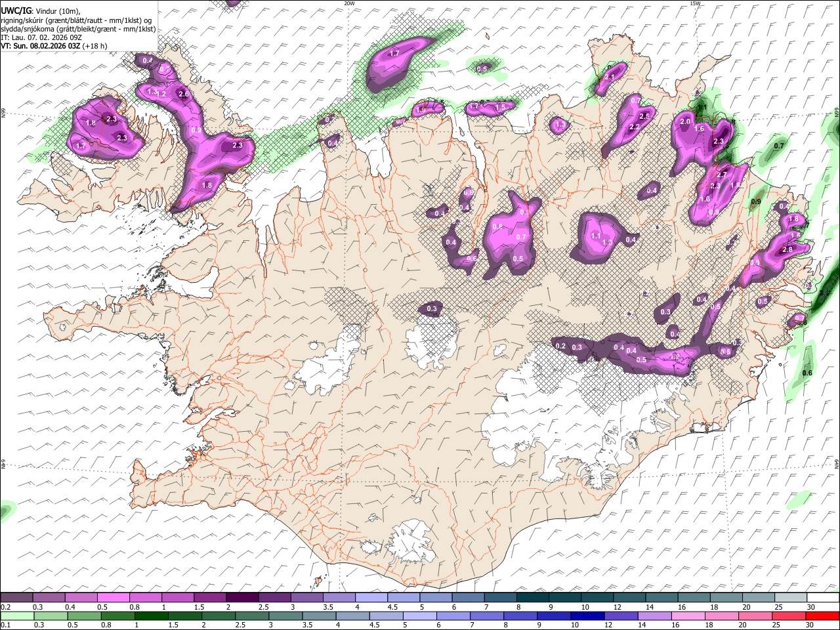Select the darkest purple 2 swatch in the top legend row

242,598
